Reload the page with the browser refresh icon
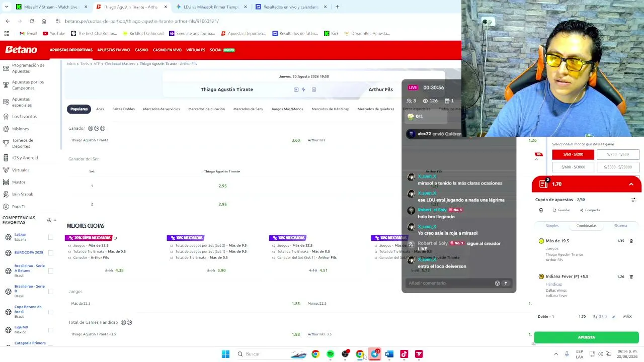This screenshot has width=644, height=362. tap(32, 21)
